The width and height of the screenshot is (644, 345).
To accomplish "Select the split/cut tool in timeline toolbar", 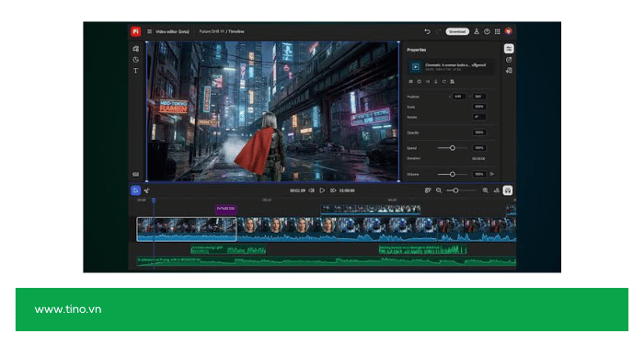I will [146, 190].
